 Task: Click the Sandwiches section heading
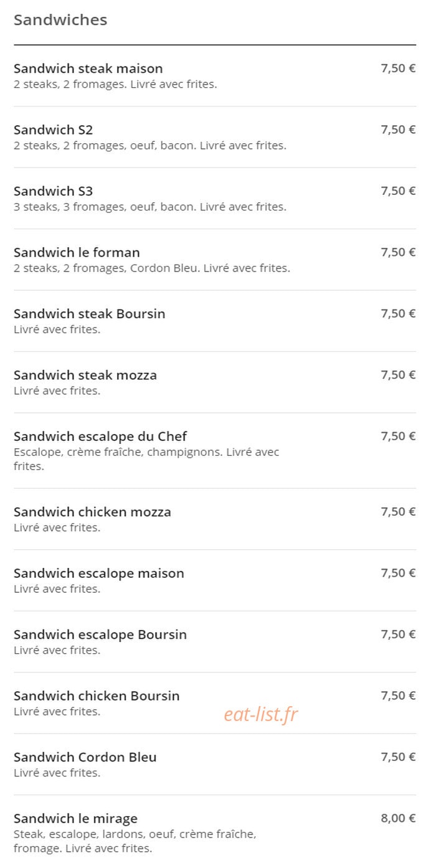[x=60, y=20]
